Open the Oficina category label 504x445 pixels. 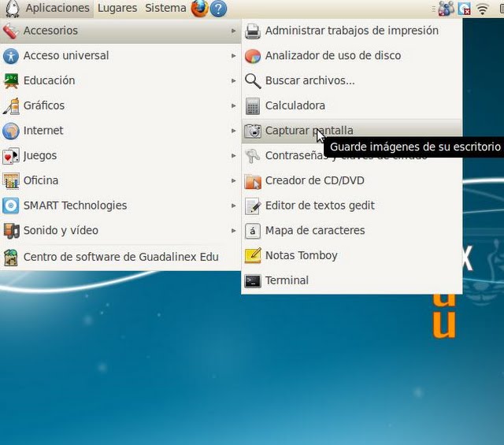coord(41,180)
